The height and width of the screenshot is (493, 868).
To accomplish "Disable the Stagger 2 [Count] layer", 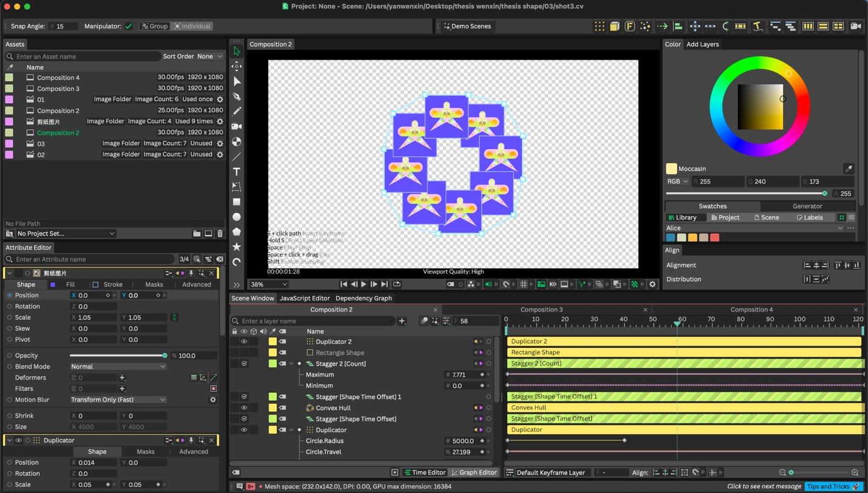I will click(x=244, y=364).
